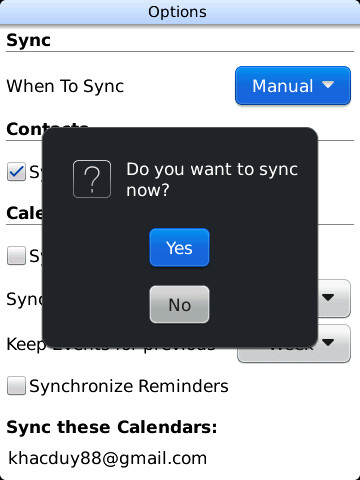Tick the Synchronize Reminders checkbox
The image size is (360, 480).
click(x=16, y=386)
